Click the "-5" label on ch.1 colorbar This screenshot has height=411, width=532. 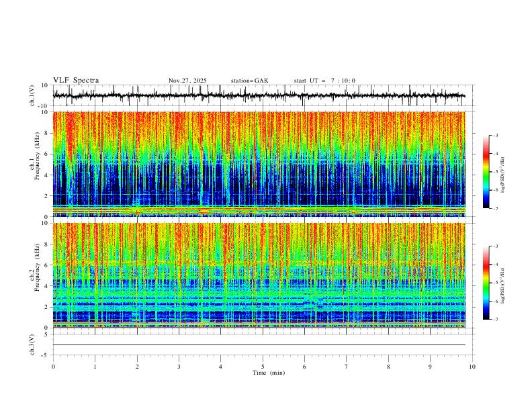496,172
